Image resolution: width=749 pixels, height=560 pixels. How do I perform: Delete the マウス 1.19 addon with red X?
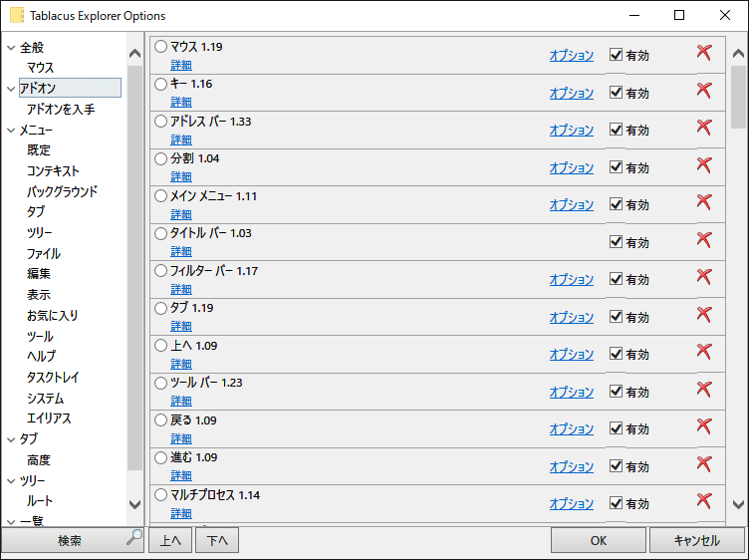(703, 53)
